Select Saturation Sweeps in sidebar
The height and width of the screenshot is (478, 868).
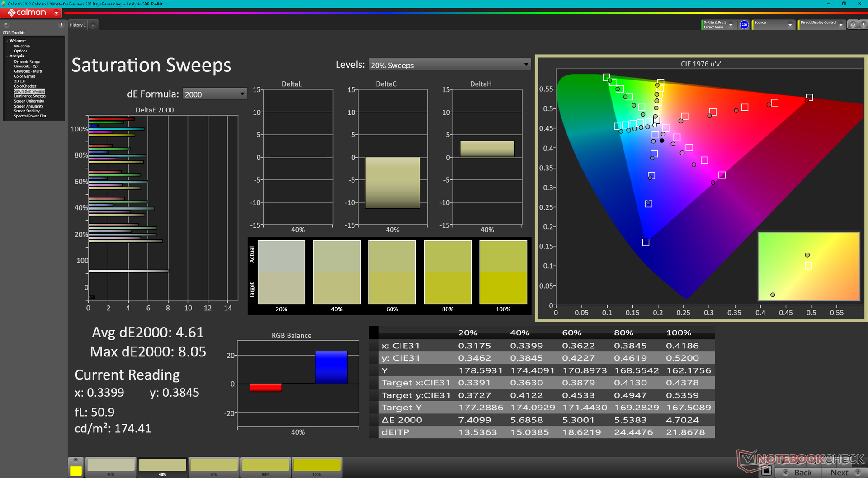(29, 91)
